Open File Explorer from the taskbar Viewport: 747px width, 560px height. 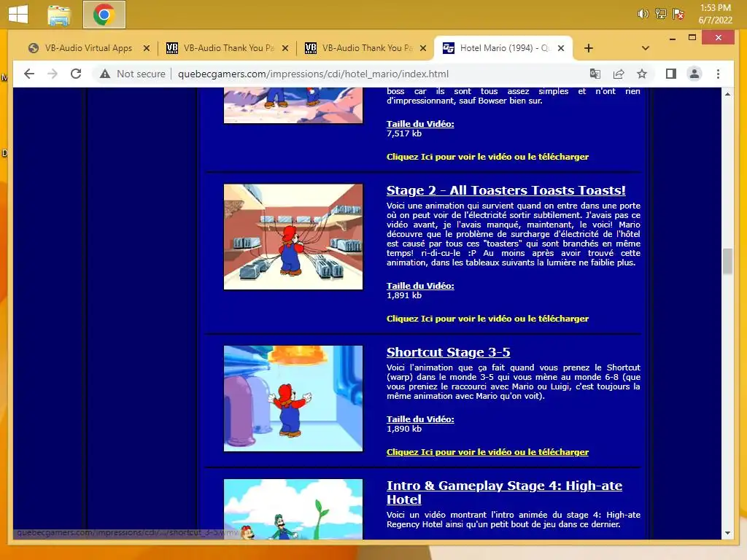[x=59, y=15]
